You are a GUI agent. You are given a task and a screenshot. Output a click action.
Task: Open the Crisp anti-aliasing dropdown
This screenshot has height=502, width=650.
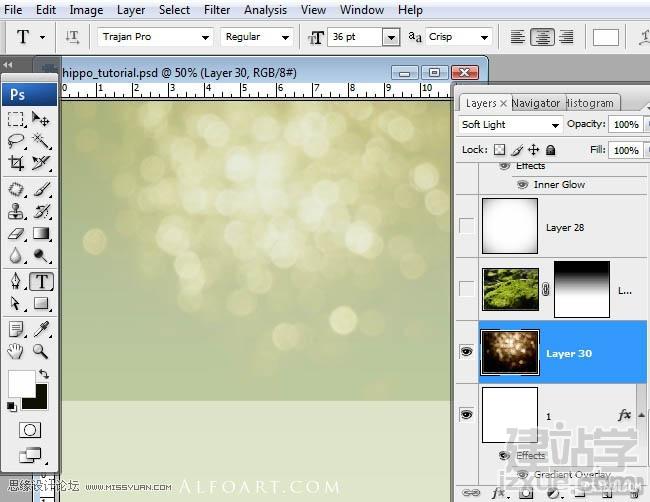(484, 37)
